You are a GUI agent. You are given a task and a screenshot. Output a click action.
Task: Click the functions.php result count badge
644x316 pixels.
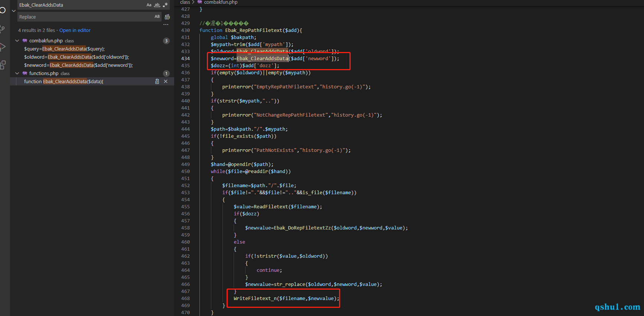tap(166, 74)
